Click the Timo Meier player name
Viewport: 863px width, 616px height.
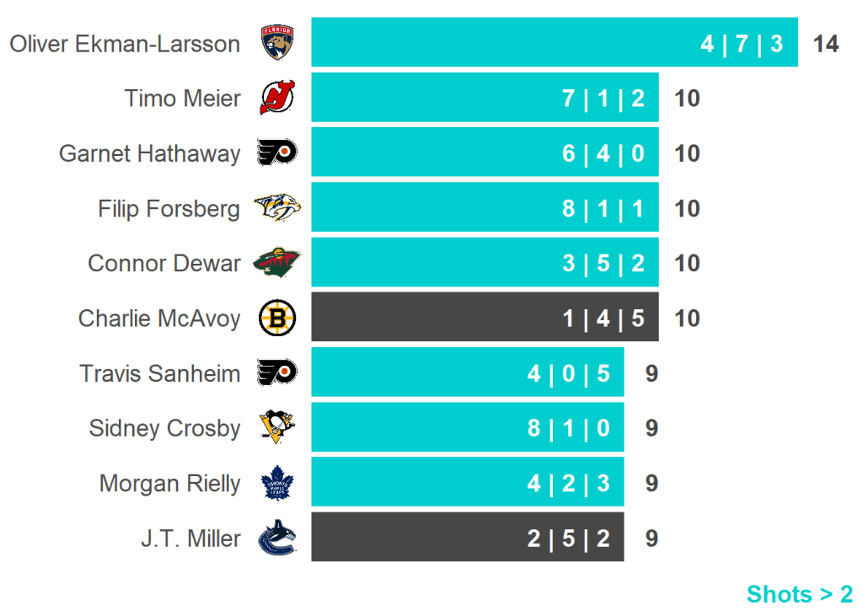pyautogui.click(x=182, y=99)
